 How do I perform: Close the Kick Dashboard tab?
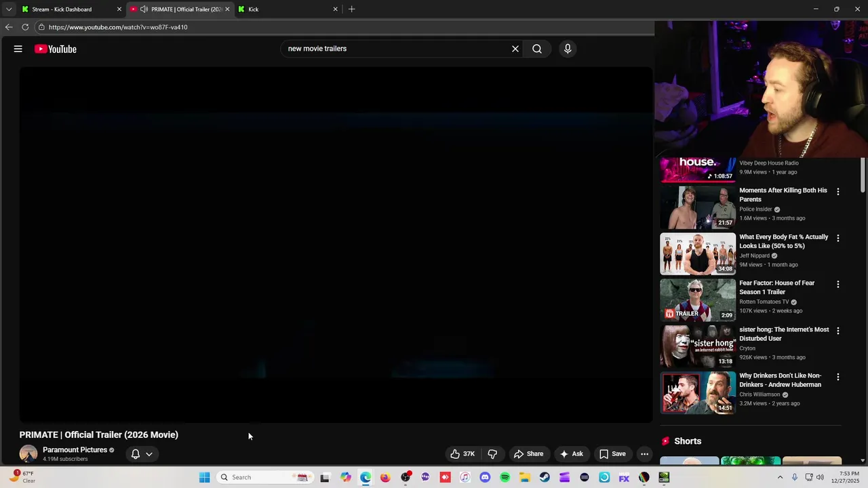119,9
